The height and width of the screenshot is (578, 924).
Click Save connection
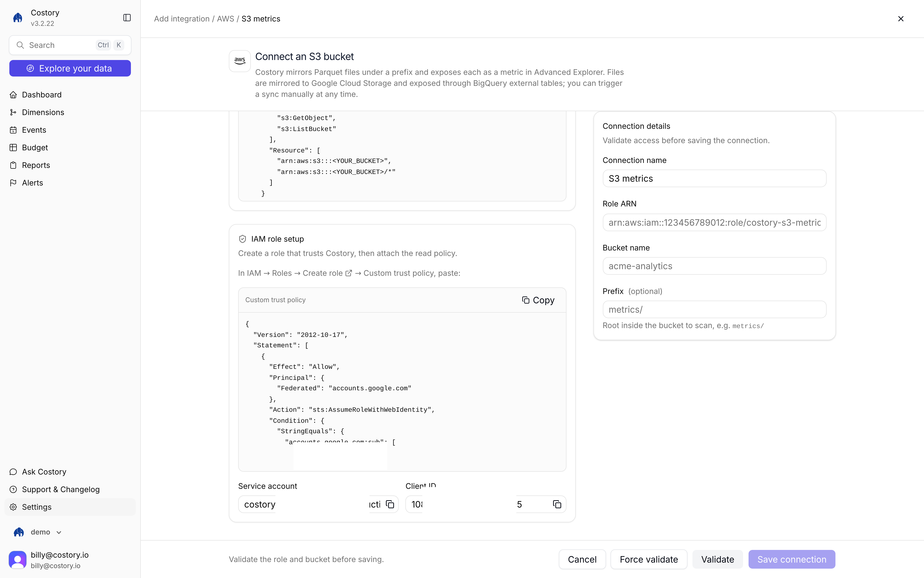(792, 559)
